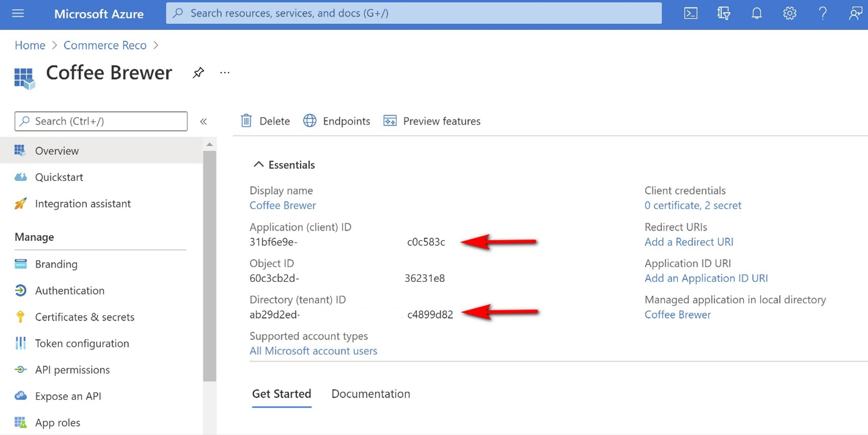Open the API permissions icon
This screenshot has height=435, width=868.
19,369
